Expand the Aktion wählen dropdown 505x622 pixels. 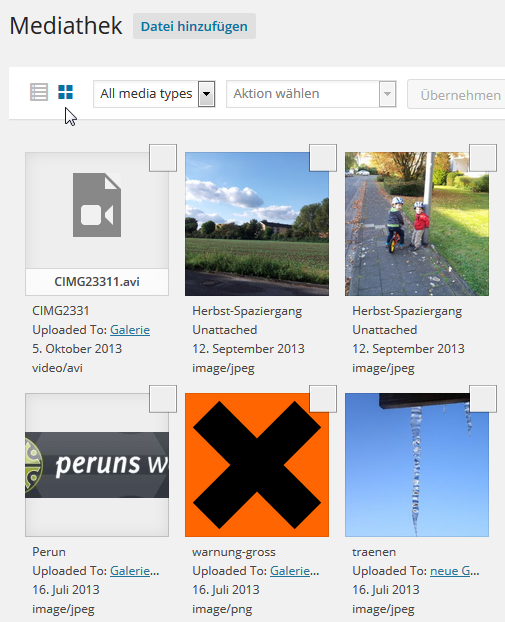(388, 94)
